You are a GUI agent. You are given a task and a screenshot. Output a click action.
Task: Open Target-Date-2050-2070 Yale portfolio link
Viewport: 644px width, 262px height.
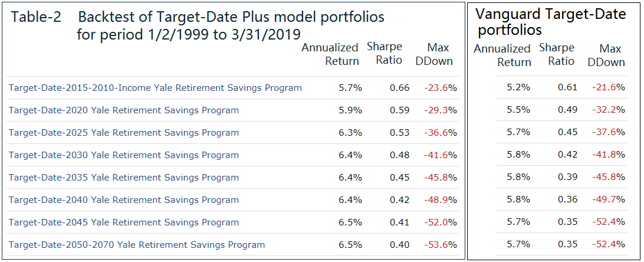click(137, 245)
